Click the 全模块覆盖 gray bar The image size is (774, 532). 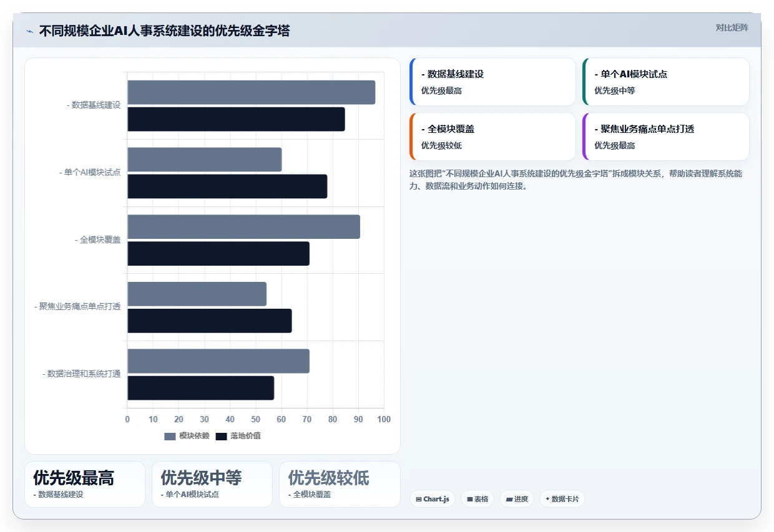pos(244,227)
